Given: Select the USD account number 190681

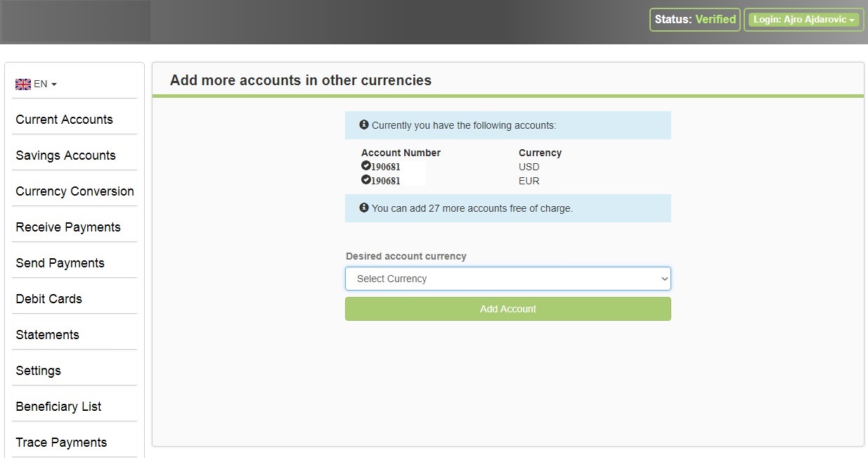Looking at the screenshot, I should [x=386, y=167].
